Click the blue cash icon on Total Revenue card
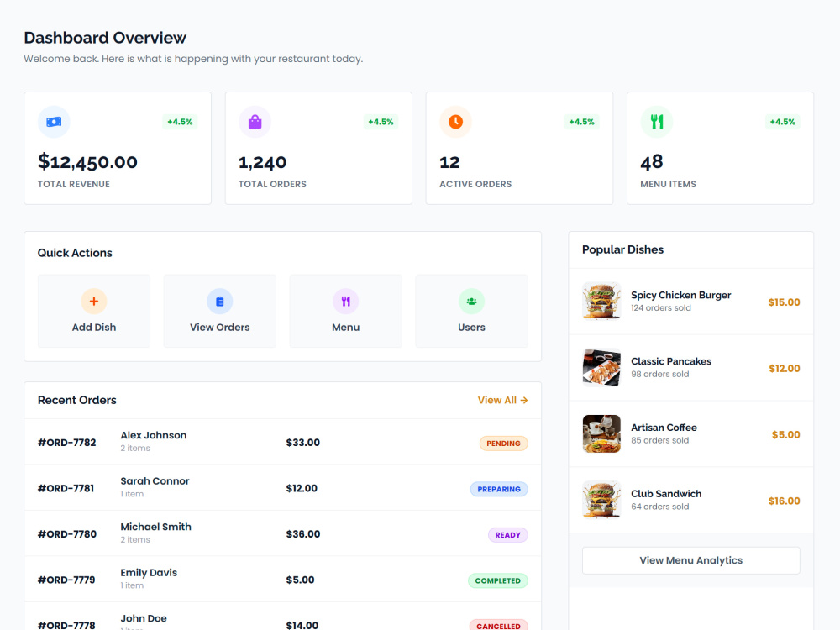 point(54,122)
